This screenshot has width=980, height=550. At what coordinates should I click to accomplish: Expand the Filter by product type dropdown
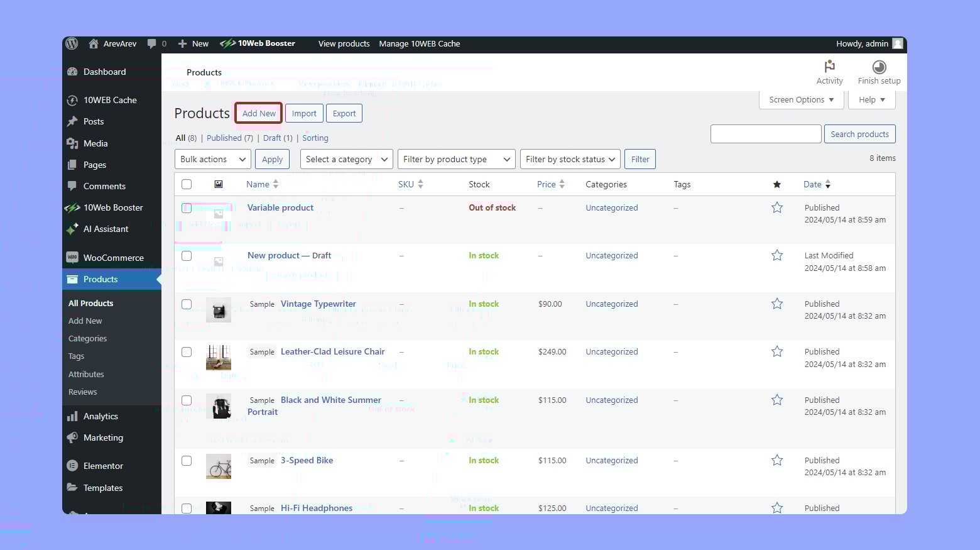point(456,159)
